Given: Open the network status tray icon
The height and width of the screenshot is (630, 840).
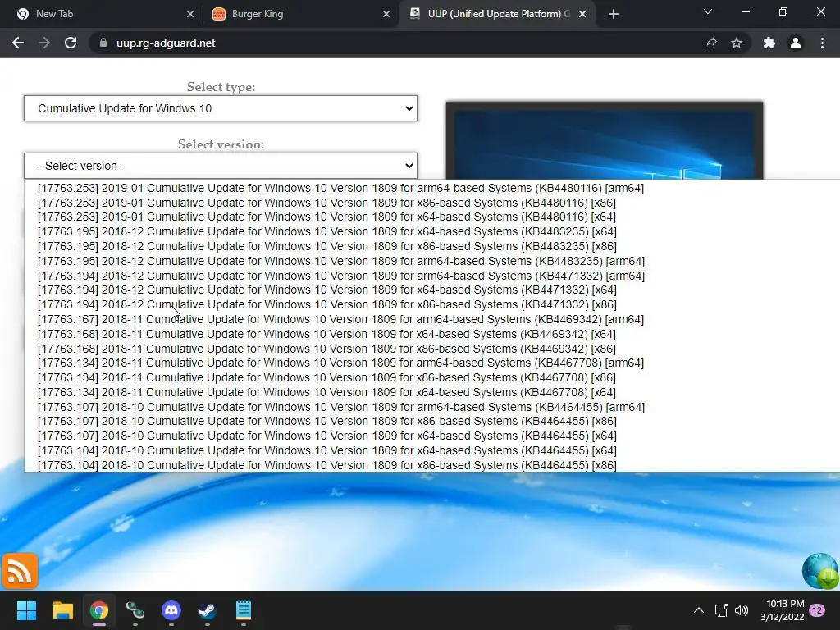Looking at the screenshot, I should (722, 610).
